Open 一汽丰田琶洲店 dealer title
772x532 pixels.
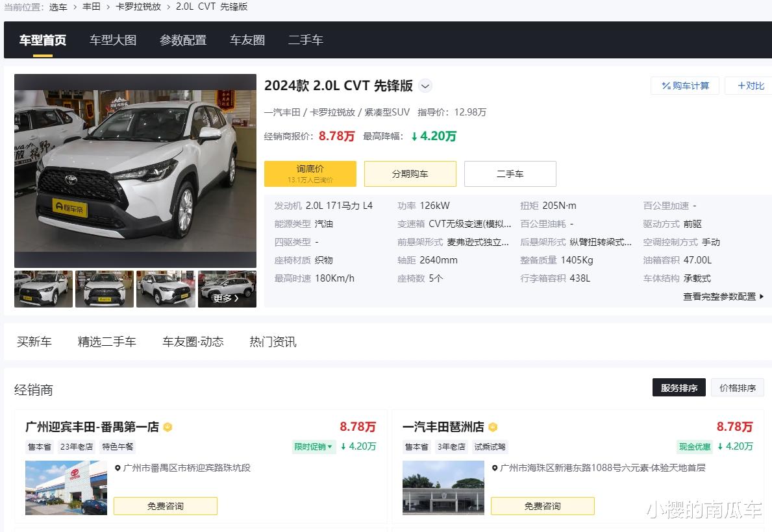(443, 427)
